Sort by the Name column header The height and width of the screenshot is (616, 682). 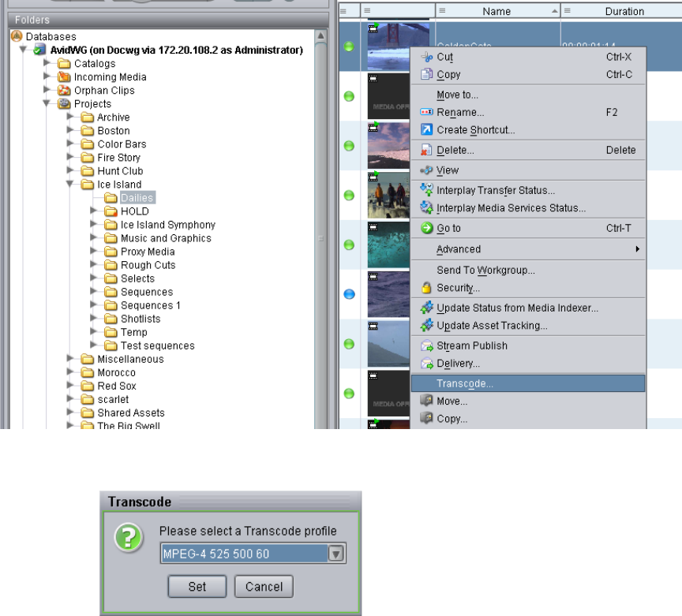pyautogui.click(x=497, y=11)
